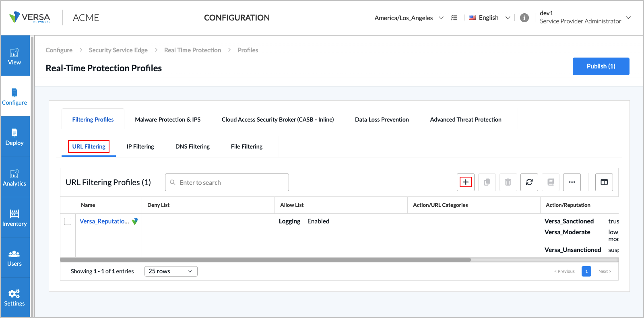Open the Versa_Reputatio... profile link
Image resolution: width=644 pixels, height=318 pixels.
(x=104, y=221)
